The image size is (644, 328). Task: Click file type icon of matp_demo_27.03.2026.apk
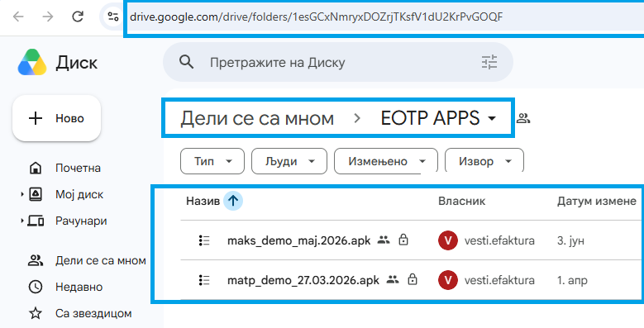pos(204,280)
